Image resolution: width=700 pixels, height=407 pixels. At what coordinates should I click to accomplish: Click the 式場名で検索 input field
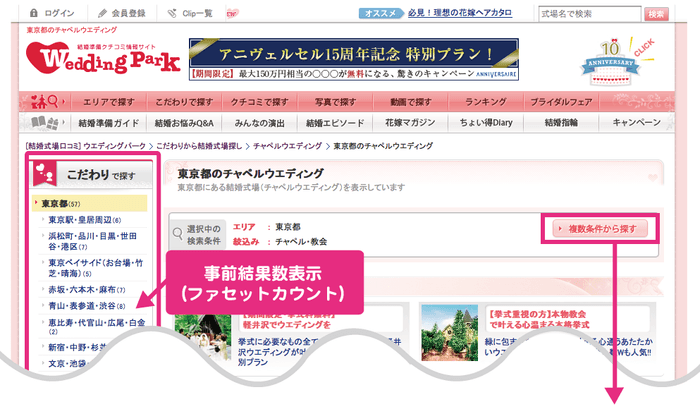click(589, 14)
